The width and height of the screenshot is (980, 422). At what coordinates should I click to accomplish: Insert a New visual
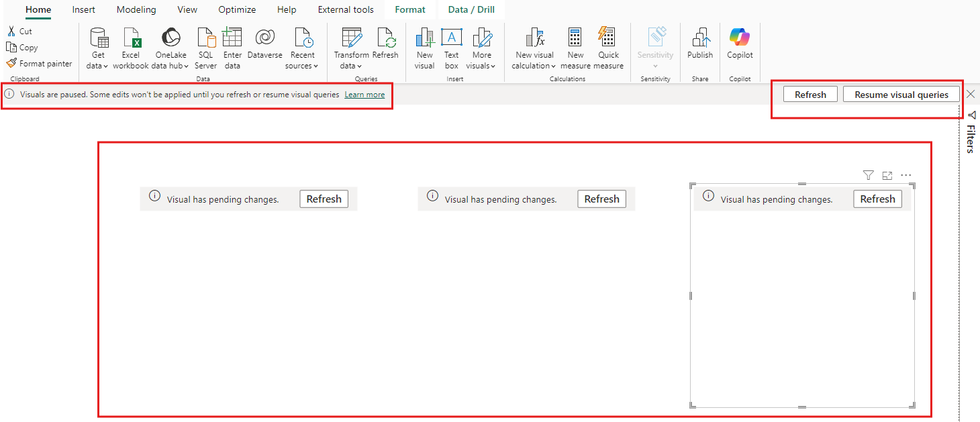(x=424, y=38)
